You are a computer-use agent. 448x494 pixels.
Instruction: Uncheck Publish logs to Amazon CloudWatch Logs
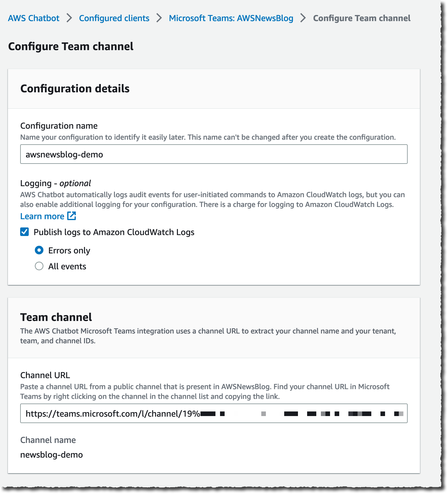click(24, 232)
